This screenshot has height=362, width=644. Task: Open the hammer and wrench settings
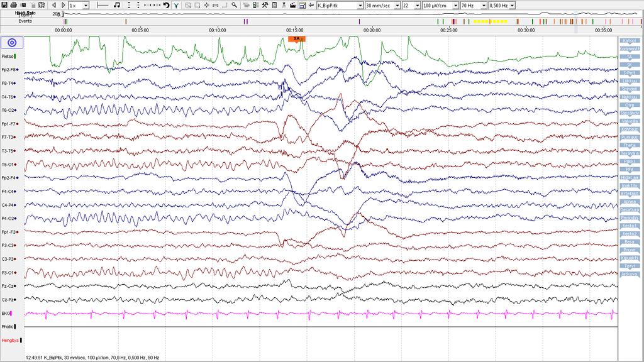coord(265,5)
